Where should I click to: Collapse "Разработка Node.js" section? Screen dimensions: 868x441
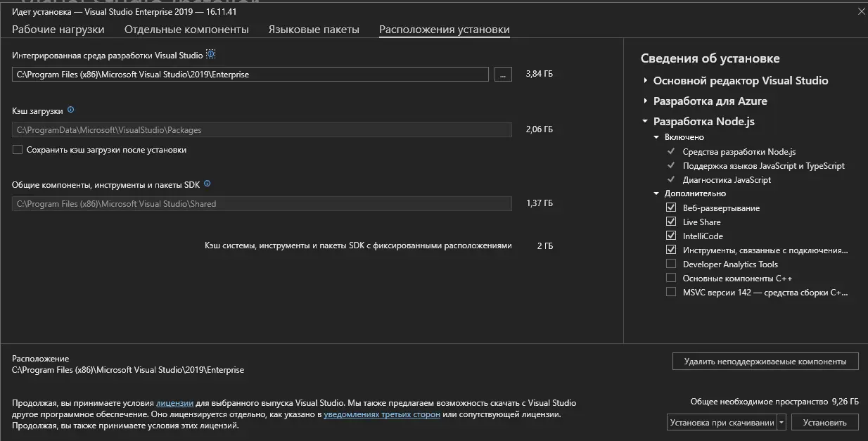[645, 122]
